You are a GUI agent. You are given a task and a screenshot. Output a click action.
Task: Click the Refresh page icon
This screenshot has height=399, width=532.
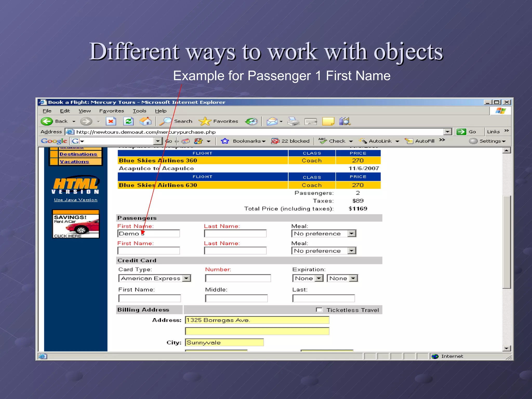[x=128, y=121]
